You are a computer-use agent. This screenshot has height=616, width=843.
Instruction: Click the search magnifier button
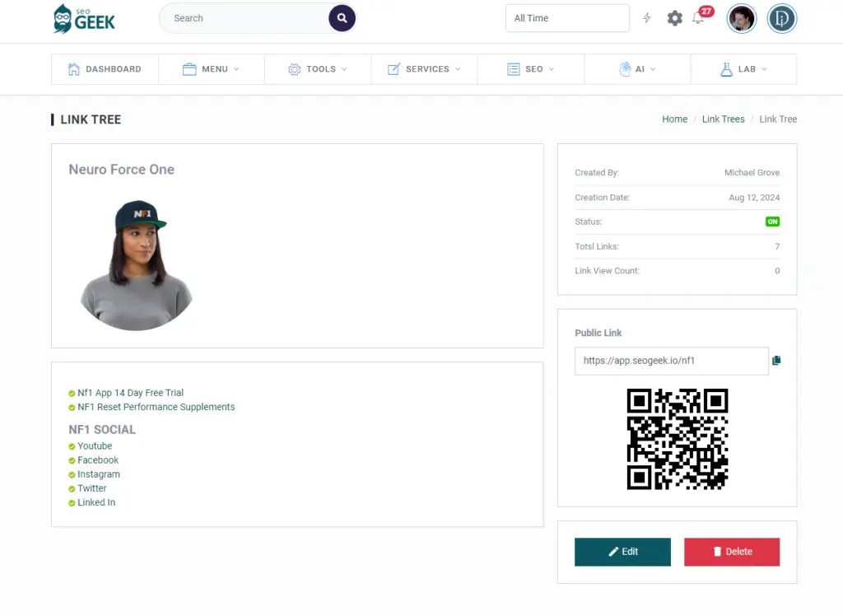click(x=342, y=18)
